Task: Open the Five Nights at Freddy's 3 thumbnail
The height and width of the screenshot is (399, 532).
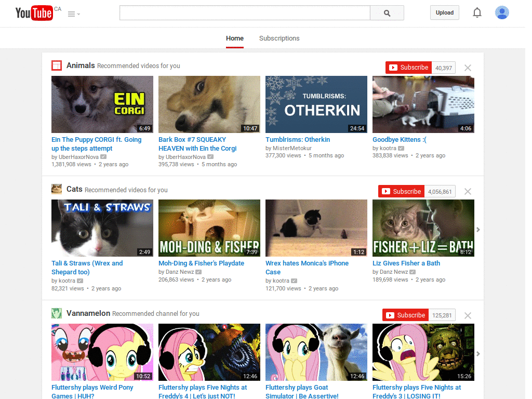Action: (423, 352)
